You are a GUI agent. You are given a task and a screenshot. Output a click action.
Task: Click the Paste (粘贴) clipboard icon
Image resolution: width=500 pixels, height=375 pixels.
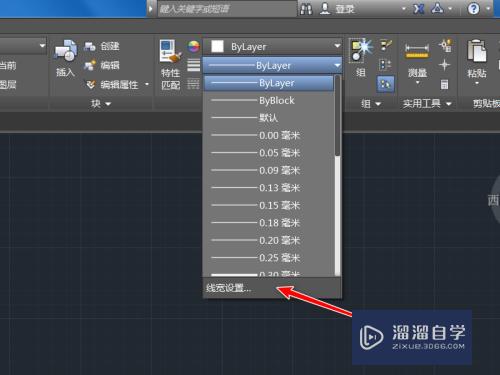click(x=477, y=51)
